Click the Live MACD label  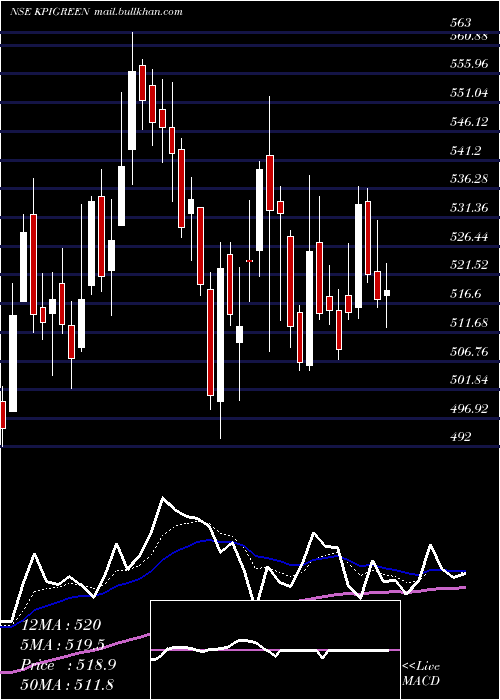pos(421,673)
